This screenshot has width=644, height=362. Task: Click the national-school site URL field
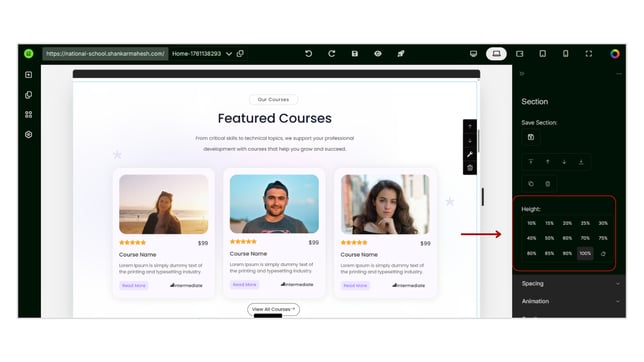click(x=105, y=53)
